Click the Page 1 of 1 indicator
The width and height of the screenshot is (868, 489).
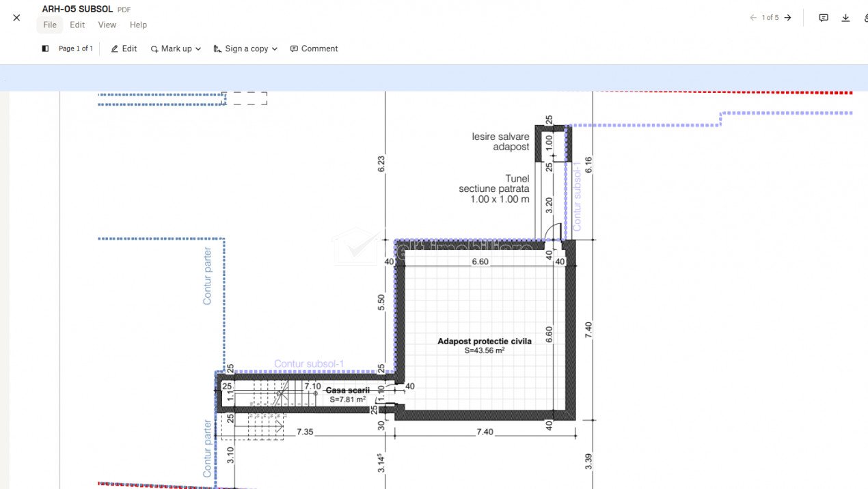click(75, 48)
